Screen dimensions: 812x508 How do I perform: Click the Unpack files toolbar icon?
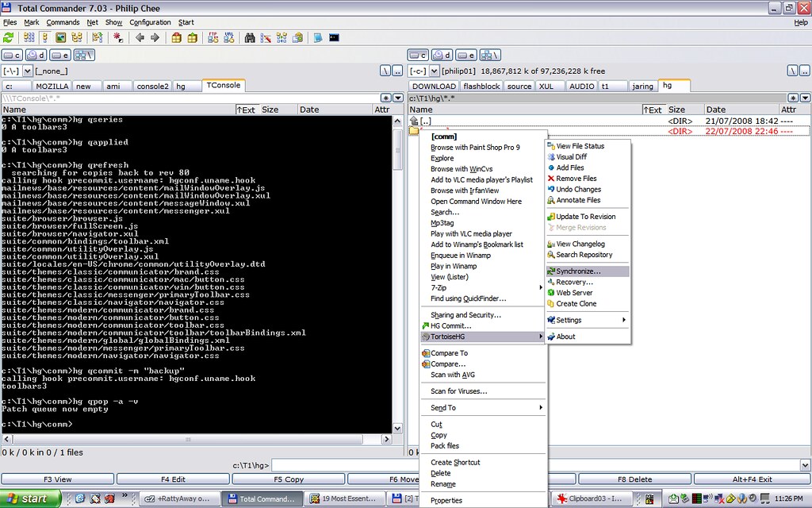193,37
